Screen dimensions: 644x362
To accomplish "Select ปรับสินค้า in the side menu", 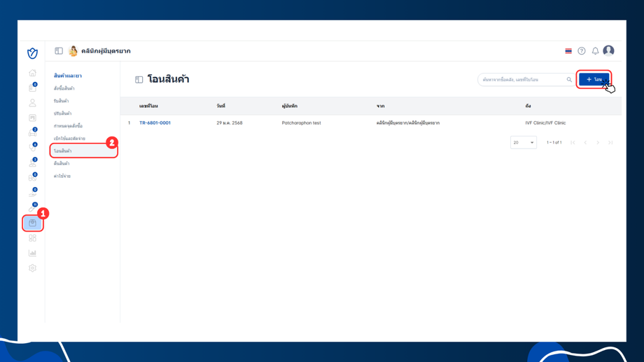I will 62,113.
